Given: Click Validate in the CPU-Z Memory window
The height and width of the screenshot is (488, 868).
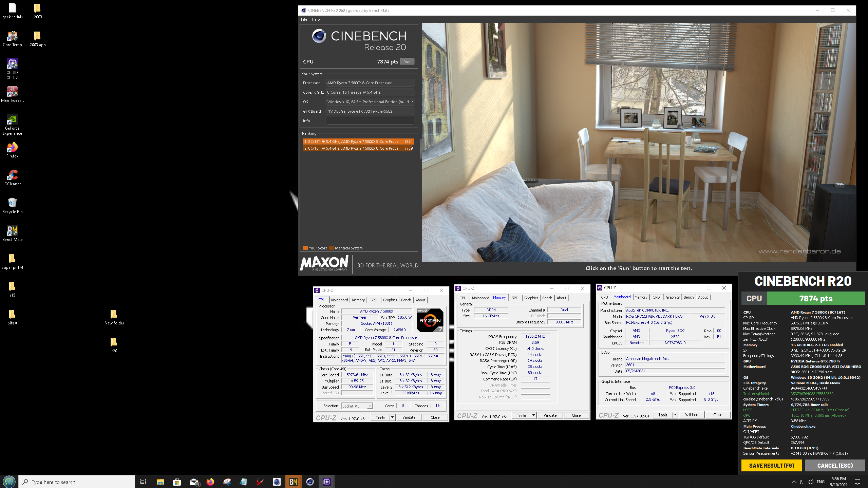Looking at the screenshot, I should 550,415.
